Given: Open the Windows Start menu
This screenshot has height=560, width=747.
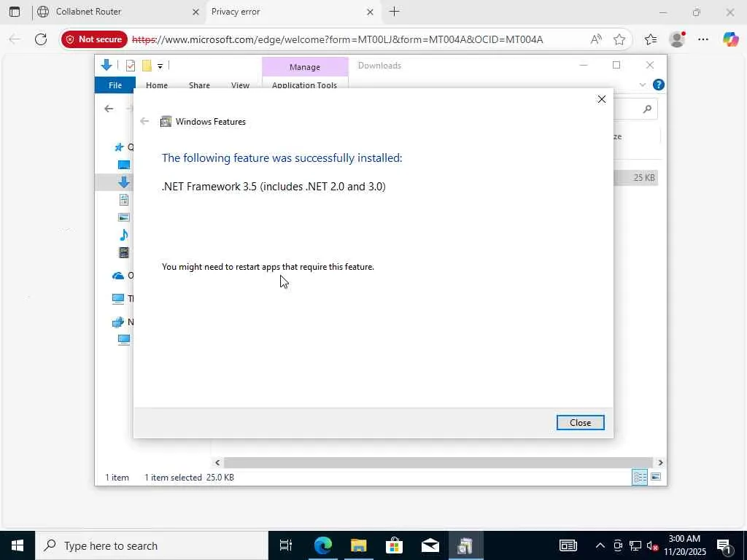Looking at the screenshot, I should (x=18, y=545).
